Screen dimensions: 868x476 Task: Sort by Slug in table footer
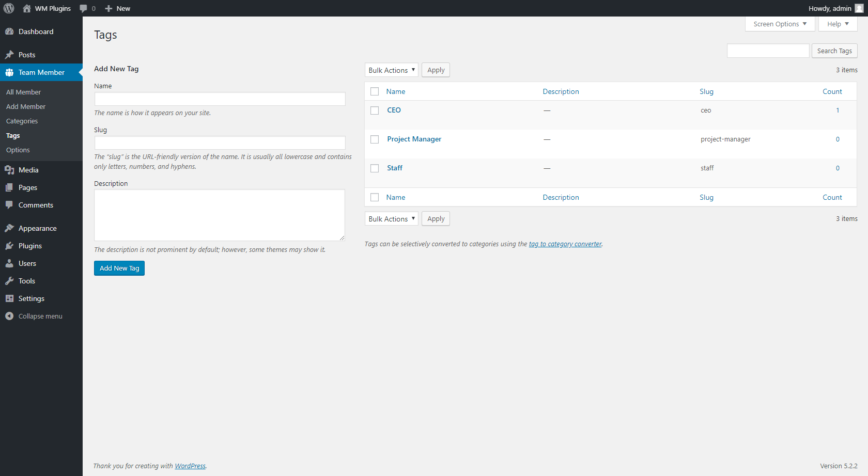pyautogui.click(x=706, y=197)
